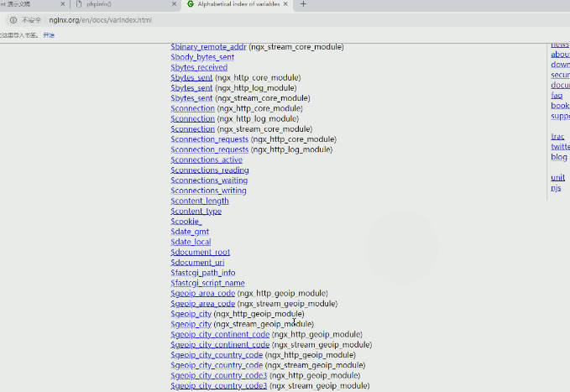Open $geoip_city_country_code for ngx_http_geoip_module
The width and height of the screenshot is (570, 392).
(217, 354)
